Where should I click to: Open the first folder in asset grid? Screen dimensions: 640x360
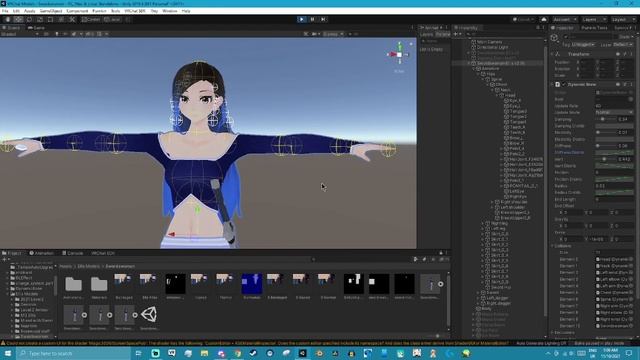pos(73,284)
